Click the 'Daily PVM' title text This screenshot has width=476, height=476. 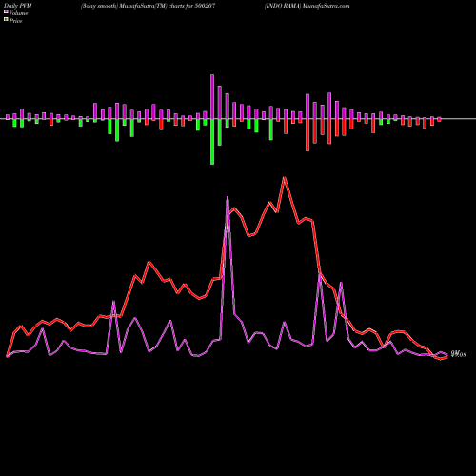pos(18,6)
